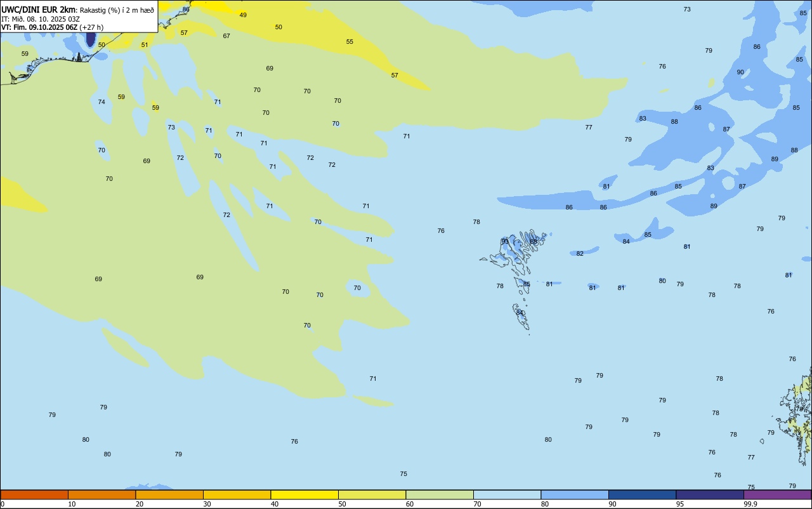This screenshot has width=812, height=509.
Task: Click the humidity value 55
Action: pyautogui.click(x=350, y=41)
